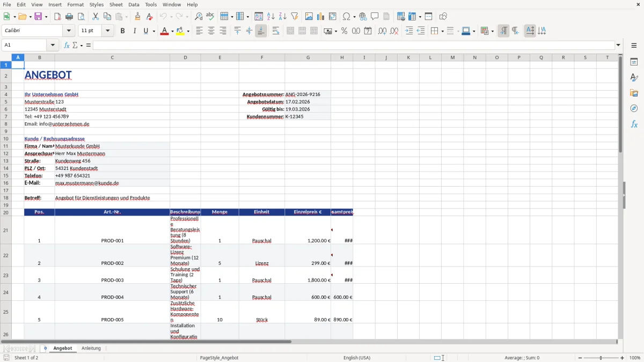Viewport: 644px width, 362px height.
Task: Insert a chart
Action: 321,17
